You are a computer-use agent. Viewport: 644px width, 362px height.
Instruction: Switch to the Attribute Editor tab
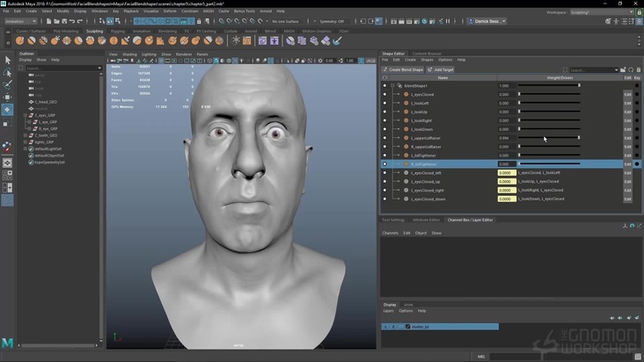click(426, 220)
